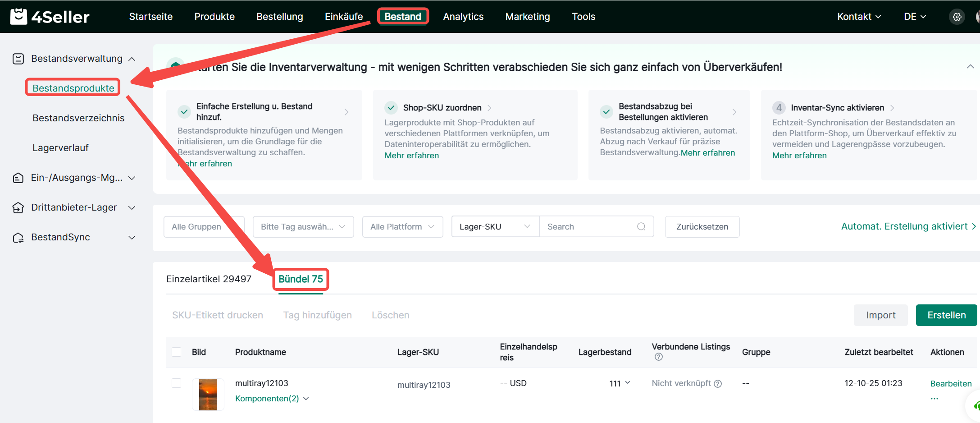The height and width of the screenshot is (423, 980).
Task: Click the BestandSync sidebar icon
Action: [x=18, y=238]
